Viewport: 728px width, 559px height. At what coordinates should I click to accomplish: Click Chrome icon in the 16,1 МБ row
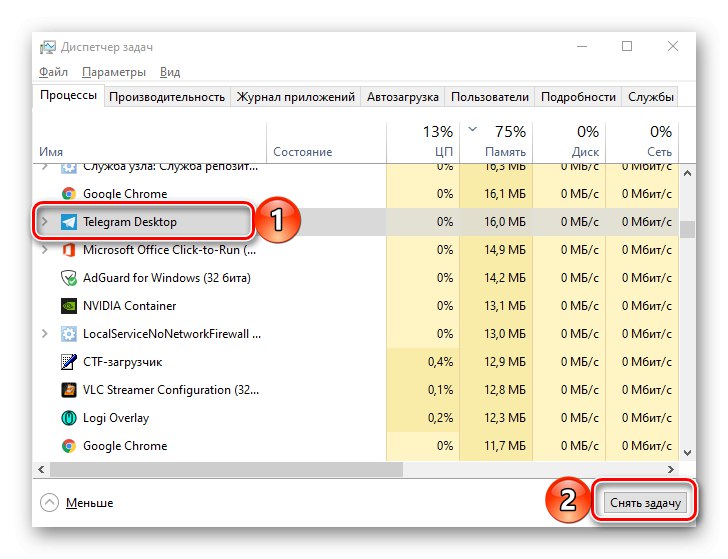point(69,194)
